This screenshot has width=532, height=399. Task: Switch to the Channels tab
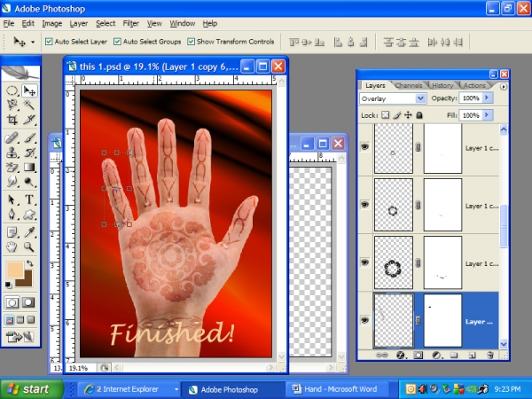[x=409, y=85]
